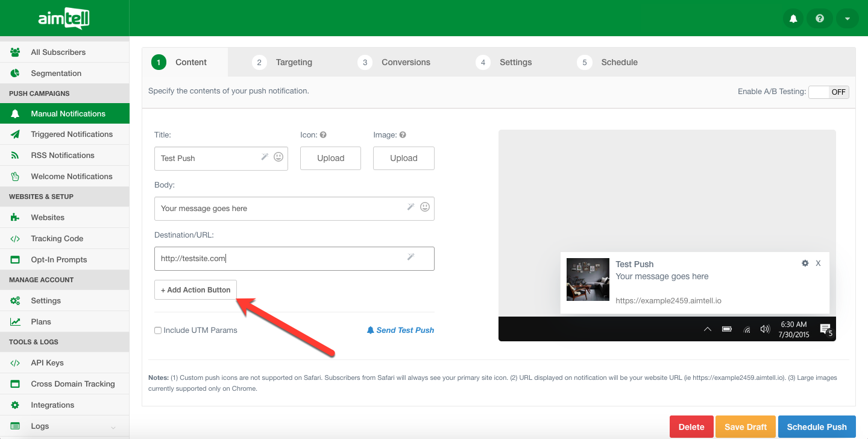The height and width of the screenshot is (439, 868).
Task: Click the wand icon in Destination/URL field
Action: (410, 257)
